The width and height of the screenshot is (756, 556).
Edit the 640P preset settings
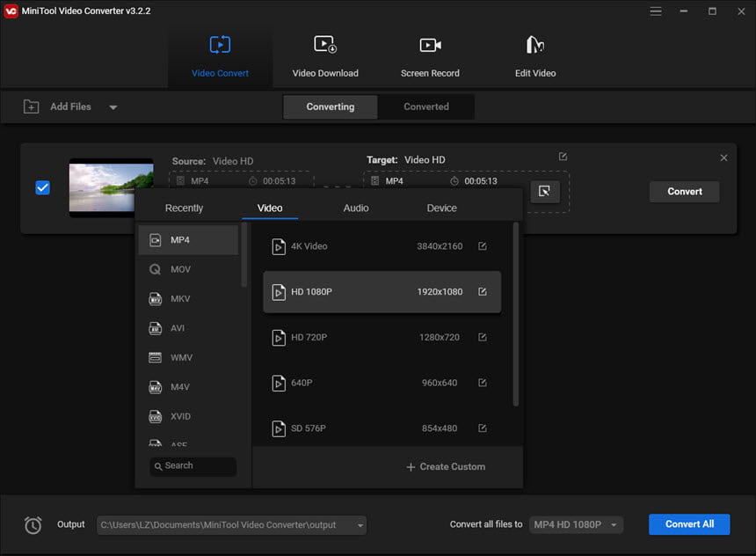click(482, 383)
